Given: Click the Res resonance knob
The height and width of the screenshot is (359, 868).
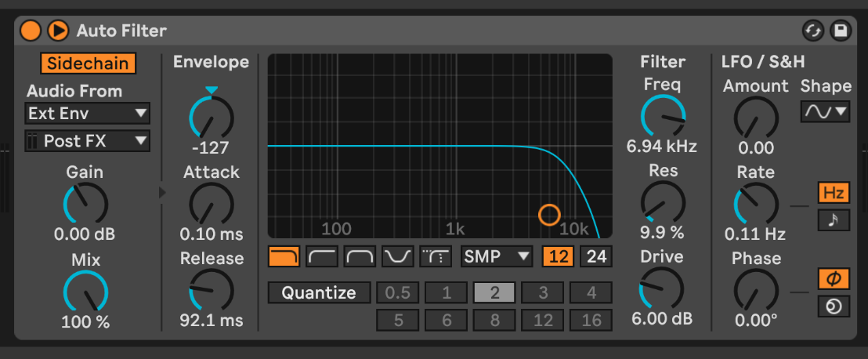Looking at the screenshot, I should tap(663, 203).
